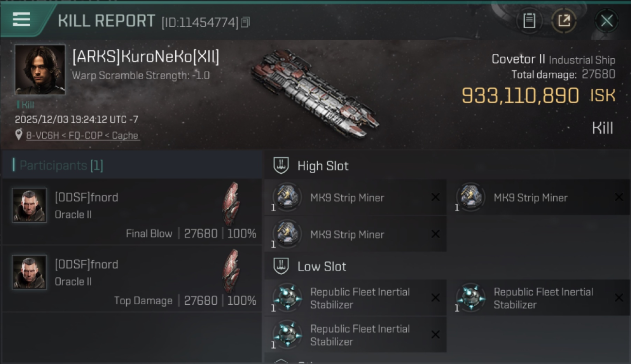
Task: Click the location pin icon
Action: click(x=19, y=135)
